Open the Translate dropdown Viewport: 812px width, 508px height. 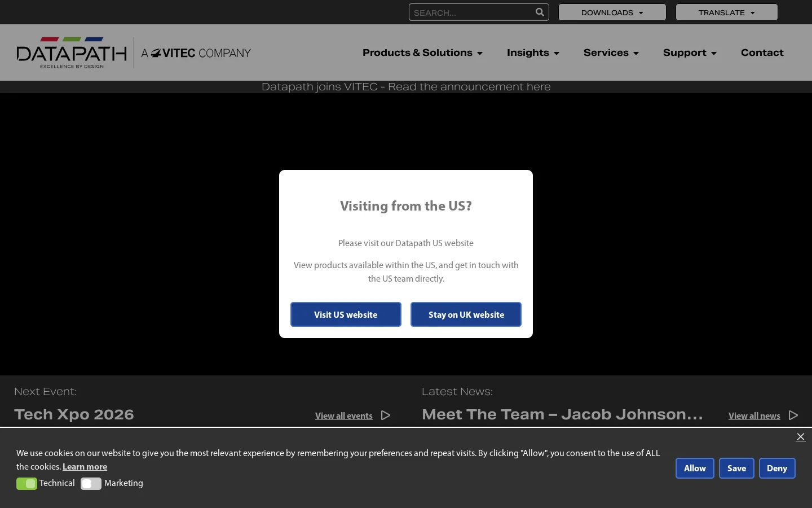(727, 12)
